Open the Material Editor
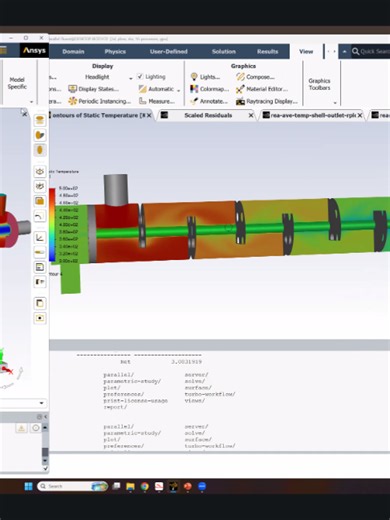This screenshot has height=520, width=390. [x=262, y=89]
